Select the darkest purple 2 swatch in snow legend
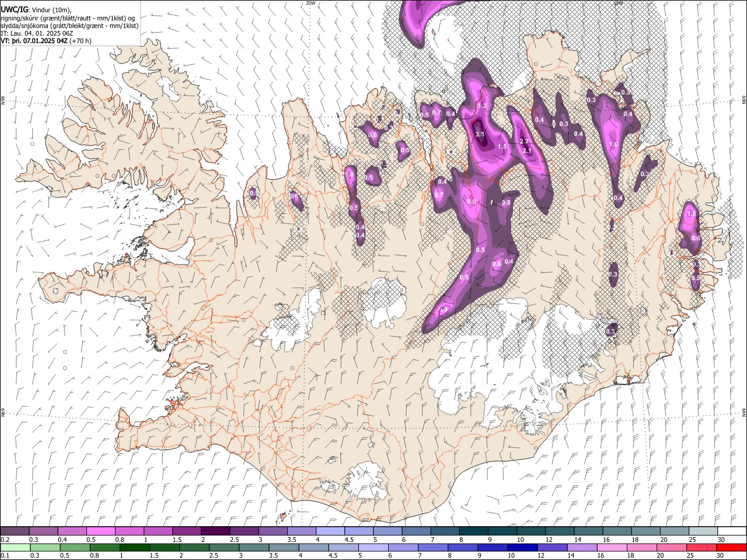Image resolution: width=747 pixels, height=560 pixels. tap(215, 531)
